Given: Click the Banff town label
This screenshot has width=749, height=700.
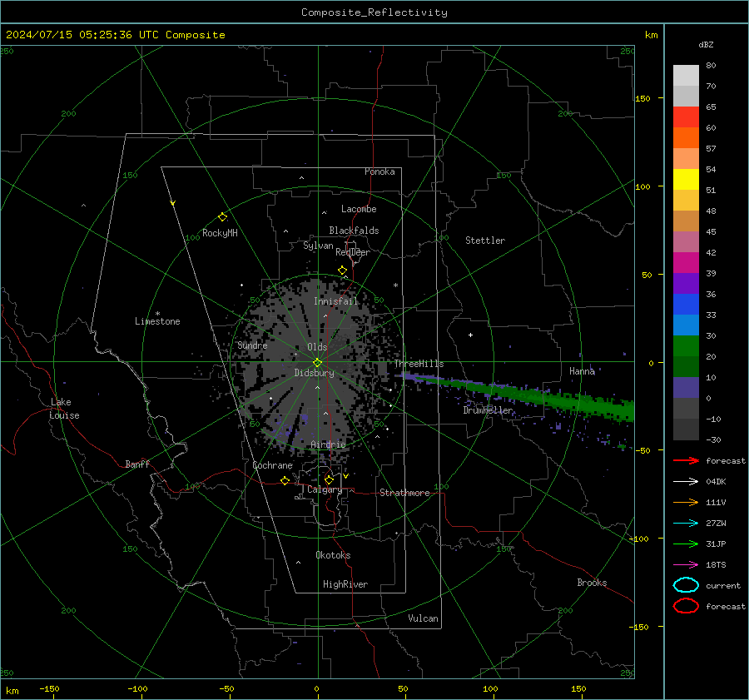Looking at the screenshot, I should [137, 464].
